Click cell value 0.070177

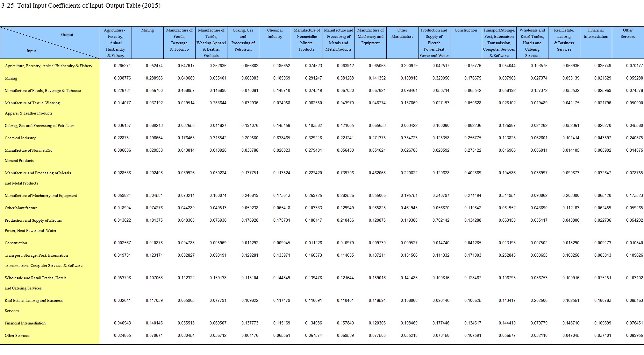click(x=634, y=66)
